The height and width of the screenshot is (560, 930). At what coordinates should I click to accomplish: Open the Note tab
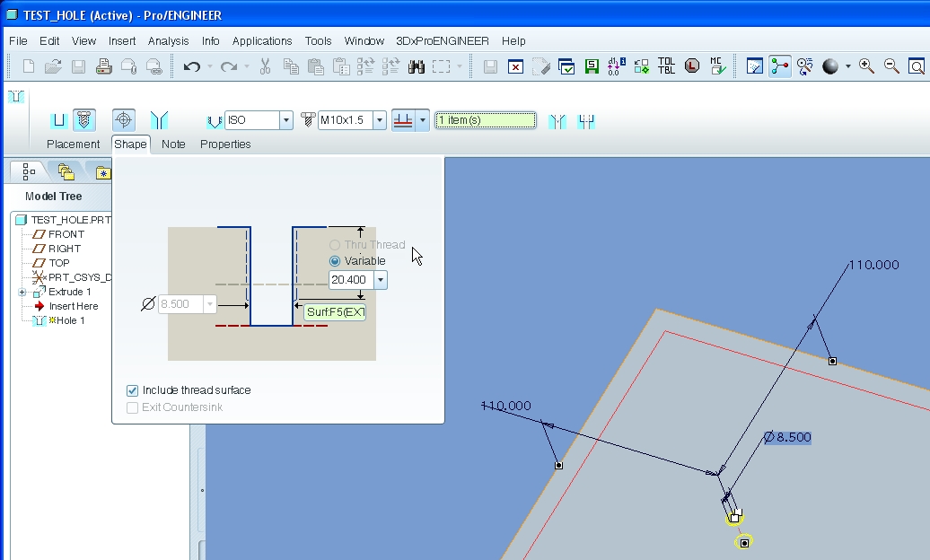[x=173, y=144]
